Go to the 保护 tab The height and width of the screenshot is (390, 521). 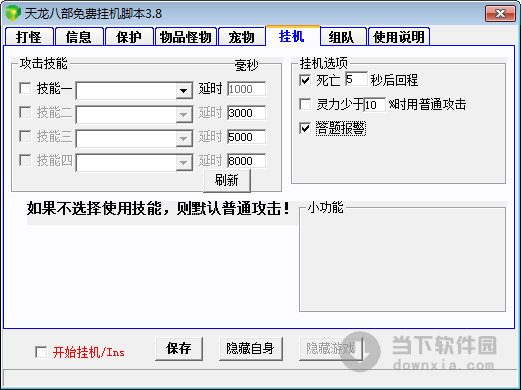pos(129,37)
